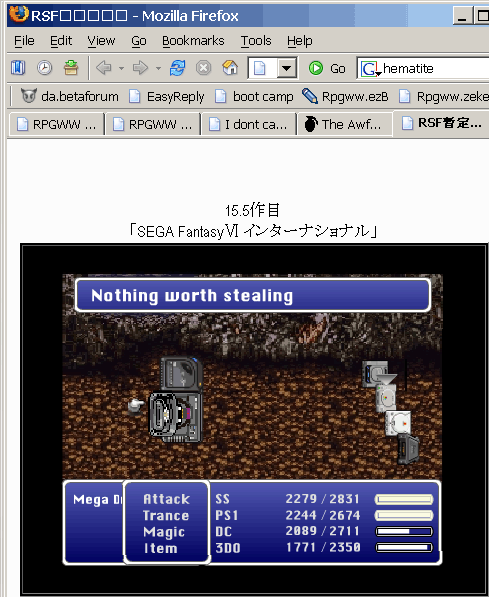Reload the page with the refresh icon
The width and height of the screenshot is (489, 597).
(177, 68)
